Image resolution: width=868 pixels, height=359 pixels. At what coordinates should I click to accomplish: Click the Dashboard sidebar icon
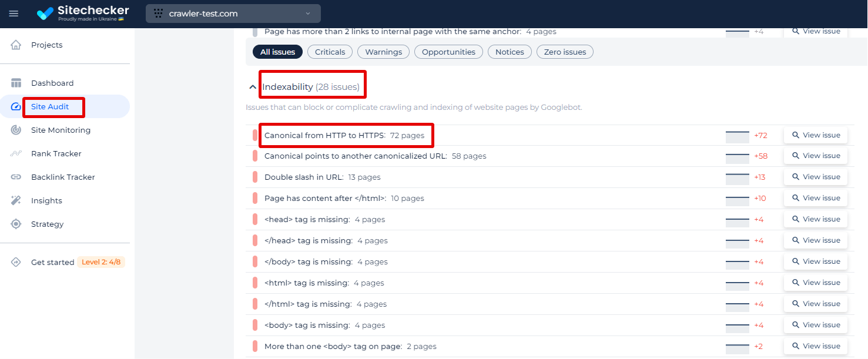point(16,83)
